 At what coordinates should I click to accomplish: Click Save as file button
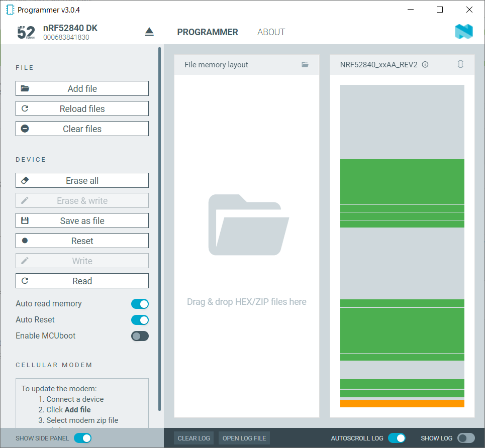pos(82,220)
